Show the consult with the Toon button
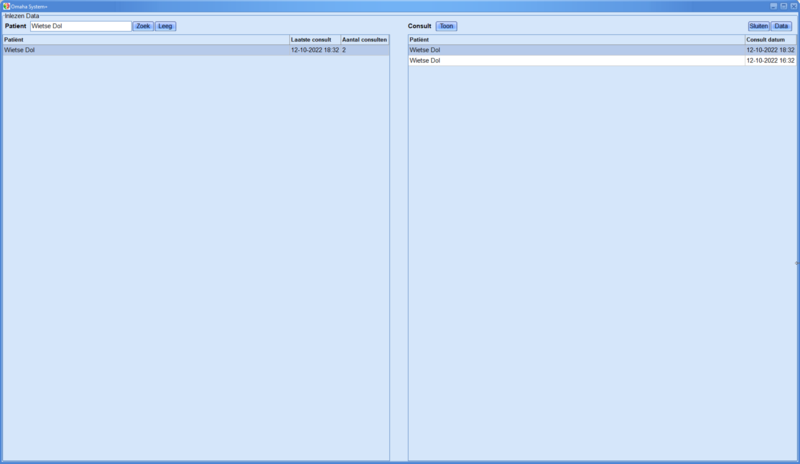Viewport: 800px width, 464px height. pos(446,26)
